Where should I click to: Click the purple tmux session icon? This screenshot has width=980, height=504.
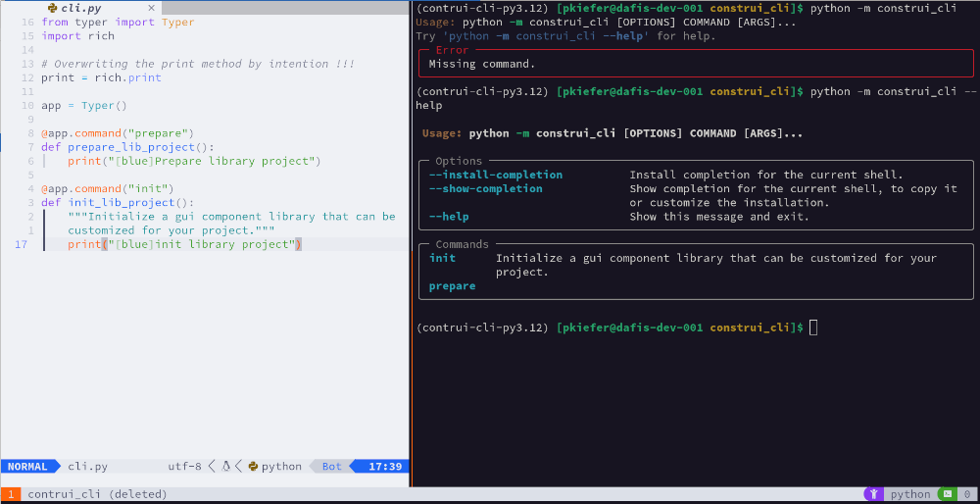coord(874,494)
